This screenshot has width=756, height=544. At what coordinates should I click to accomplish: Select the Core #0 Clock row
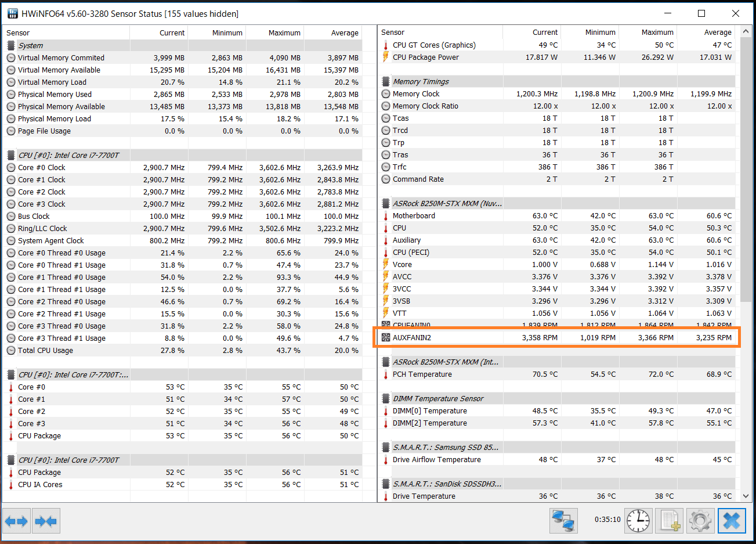click(182, 167)
